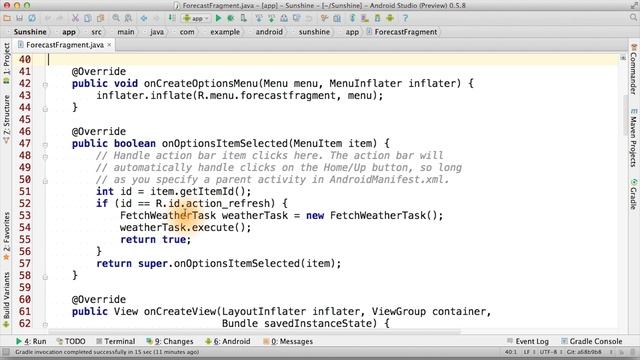640x360 pixels.
Task: Click the Open folder toolbar icon
Action: pos(7,18)
